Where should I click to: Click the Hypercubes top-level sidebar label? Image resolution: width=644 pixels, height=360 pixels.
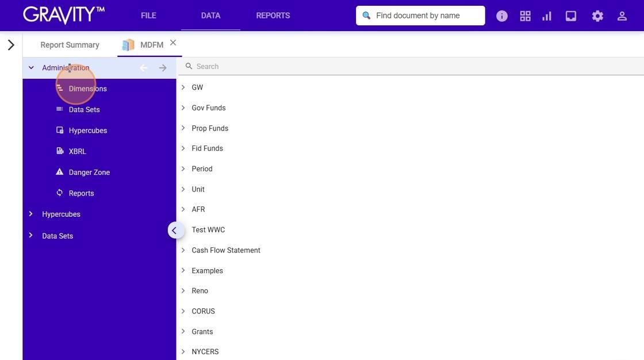(x=61, y=215)
